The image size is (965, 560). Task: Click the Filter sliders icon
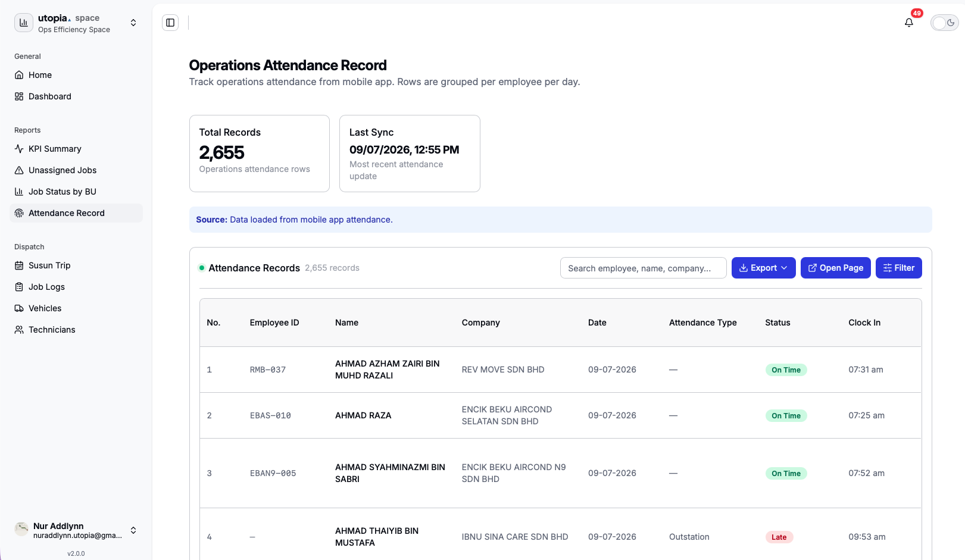tap(888, 268)
